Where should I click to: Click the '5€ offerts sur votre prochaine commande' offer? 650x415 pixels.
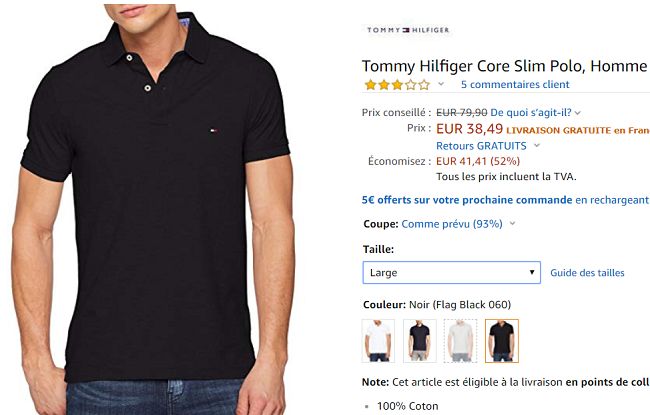pyautogui.click(x=467, y=200)
